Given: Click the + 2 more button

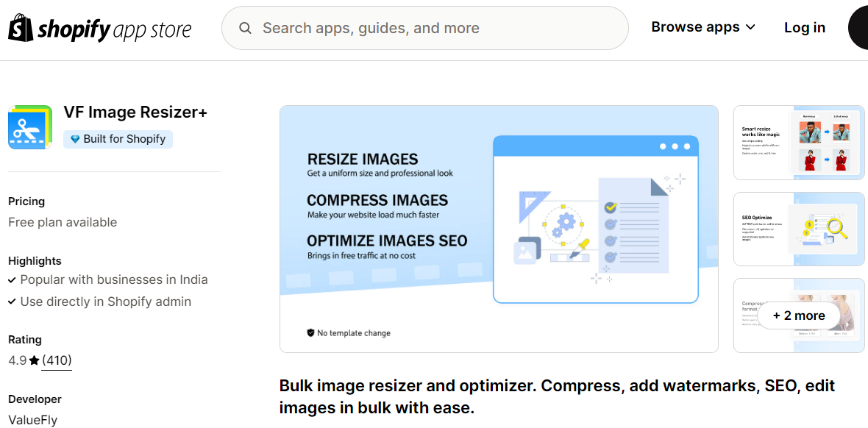Looking at the screenshot, I should 799,315.
